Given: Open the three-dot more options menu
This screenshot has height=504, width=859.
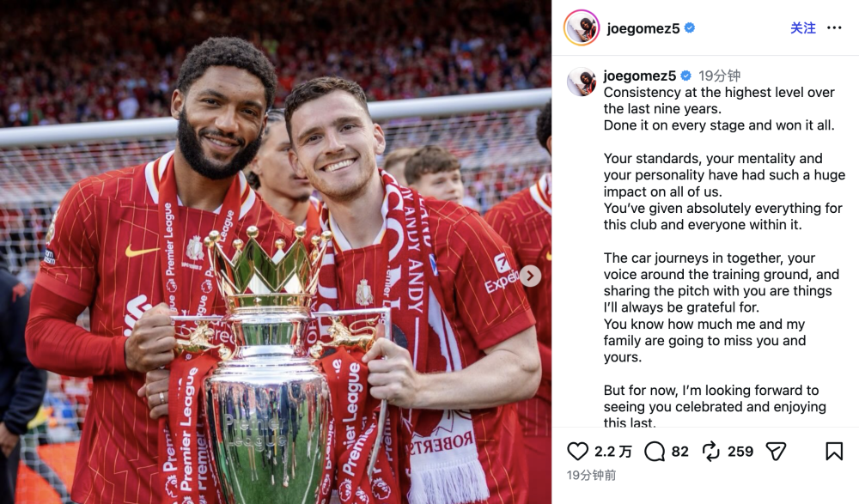Looking at the screenshot, I should point(834,28).
